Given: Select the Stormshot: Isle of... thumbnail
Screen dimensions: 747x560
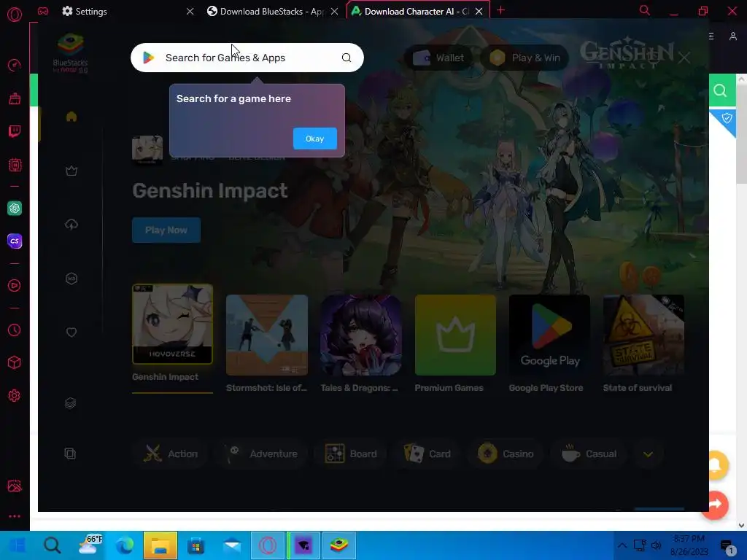Looking at the screenshot, I should point(267,335).
